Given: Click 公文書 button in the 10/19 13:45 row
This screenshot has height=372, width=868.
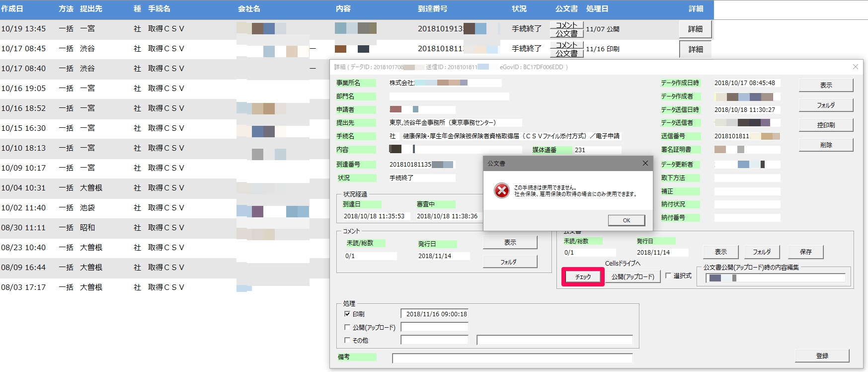Looking at the screenshot, I should click(566, 33).
